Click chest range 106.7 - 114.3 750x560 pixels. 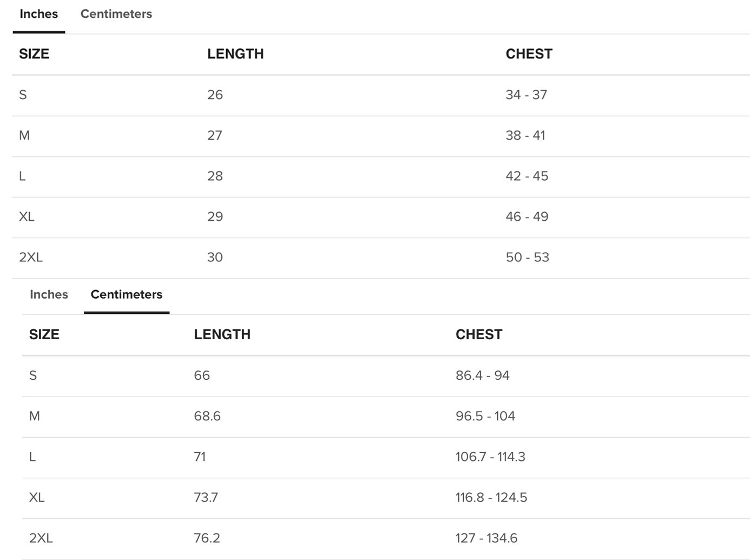tap(490, 457)
